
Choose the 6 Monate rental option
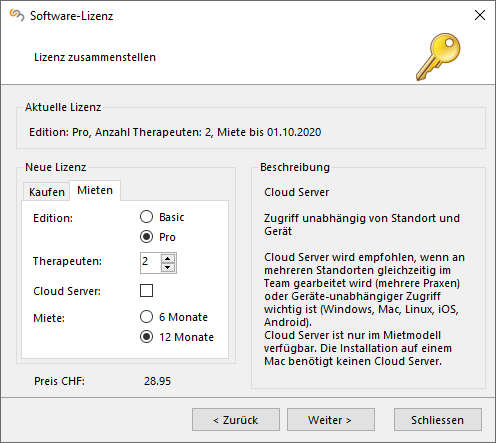tap(146, 317)
